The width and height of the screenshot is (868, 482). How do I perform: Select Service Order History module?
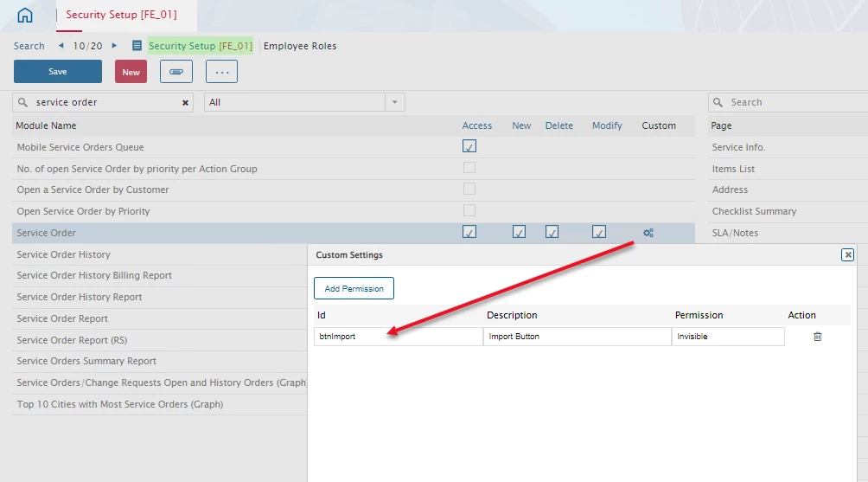pos(64,254)
